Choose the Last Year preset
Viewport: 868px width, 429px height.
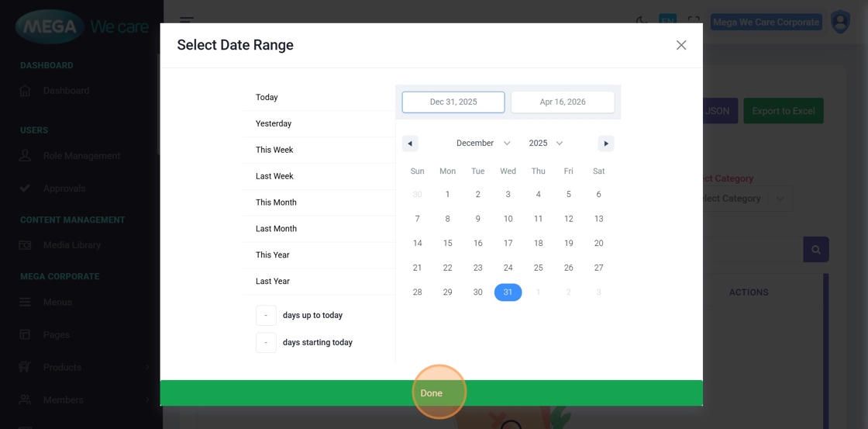[273, 282]
